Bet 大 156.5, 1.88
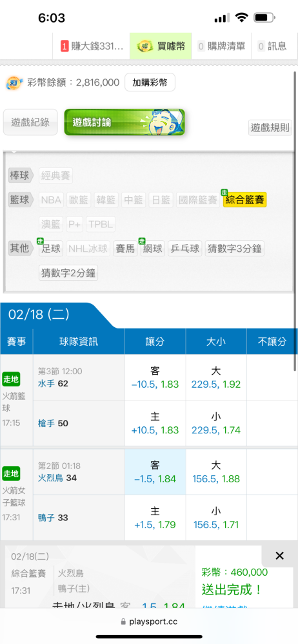The image size is (298, 644). point(216,472)
